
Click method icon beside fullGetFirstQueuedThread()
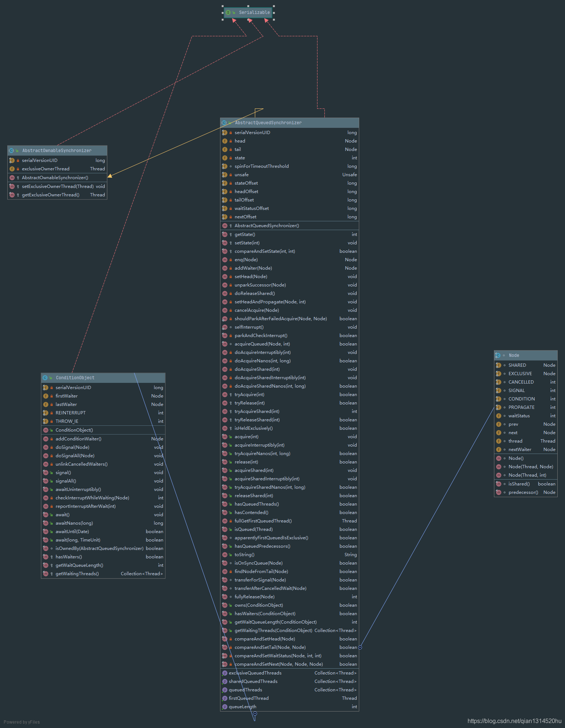[224, 521]
